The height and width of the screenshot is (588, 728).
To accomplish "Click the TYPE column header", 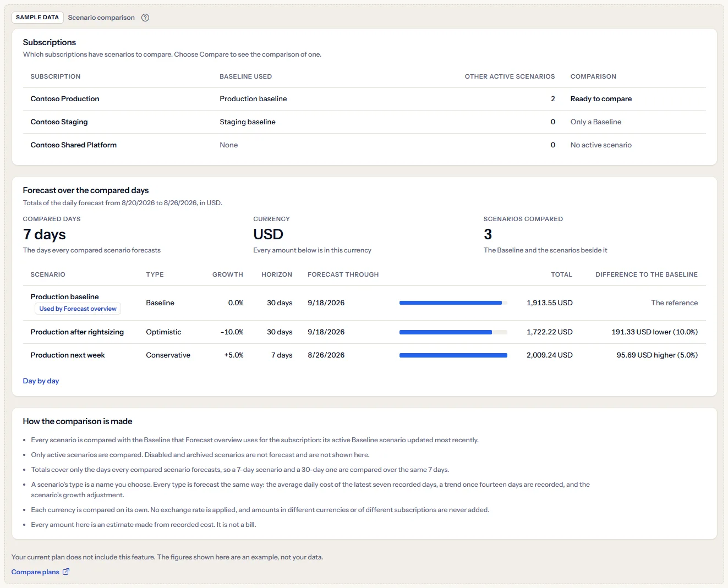I will (x=155, y=274).
